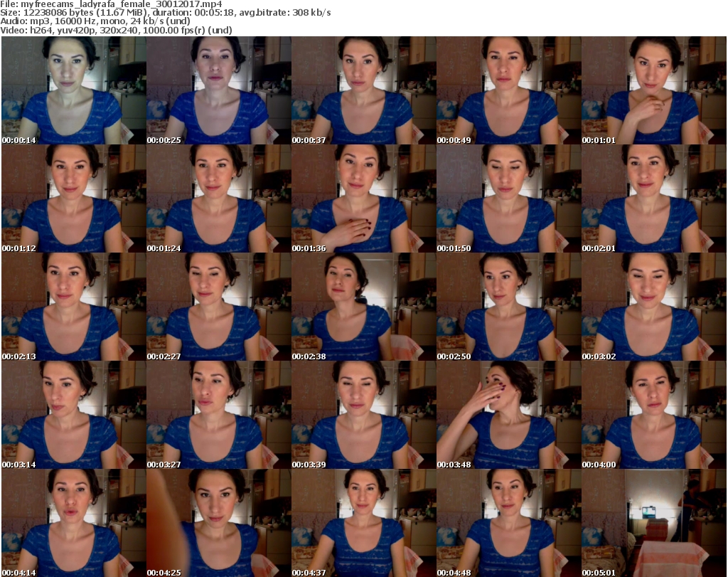Choose the frame stamped 00:03:48

[508, 415]
